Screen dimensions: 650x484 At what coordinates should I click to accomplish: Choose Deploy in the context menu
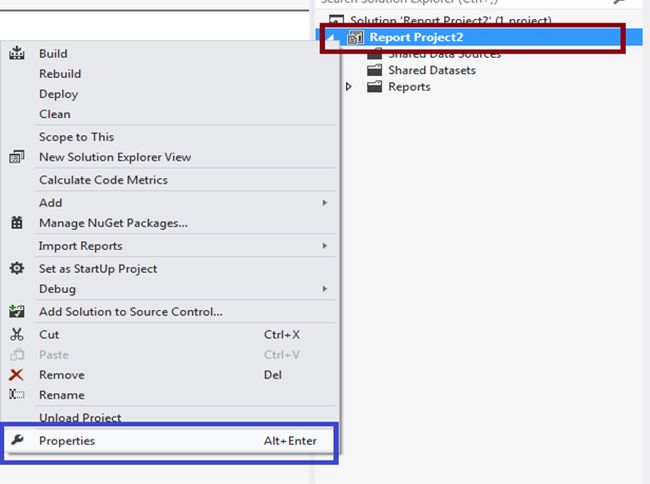[58, 94]
